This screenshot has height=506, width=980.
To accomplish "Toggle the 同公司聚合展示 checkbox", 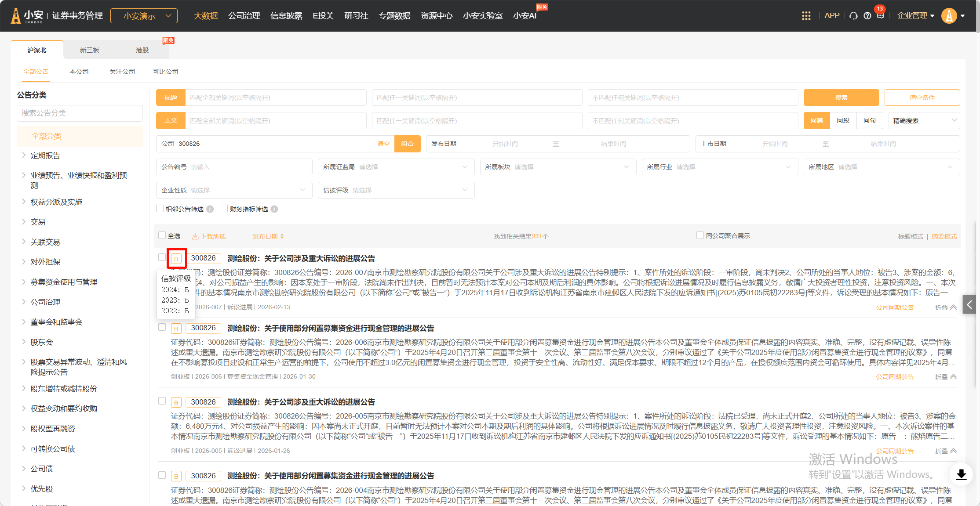I will (700, 235).
